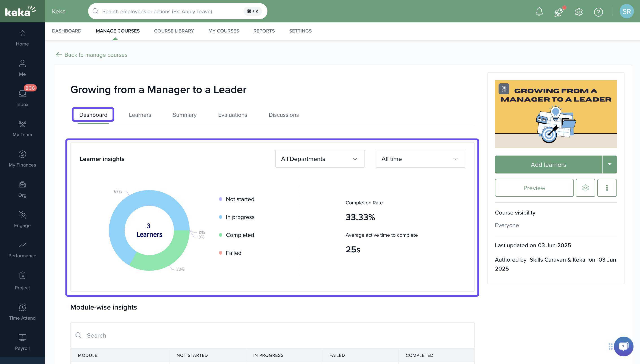
Task: Click the course settings gear button
Action: (x=585, y=188)
